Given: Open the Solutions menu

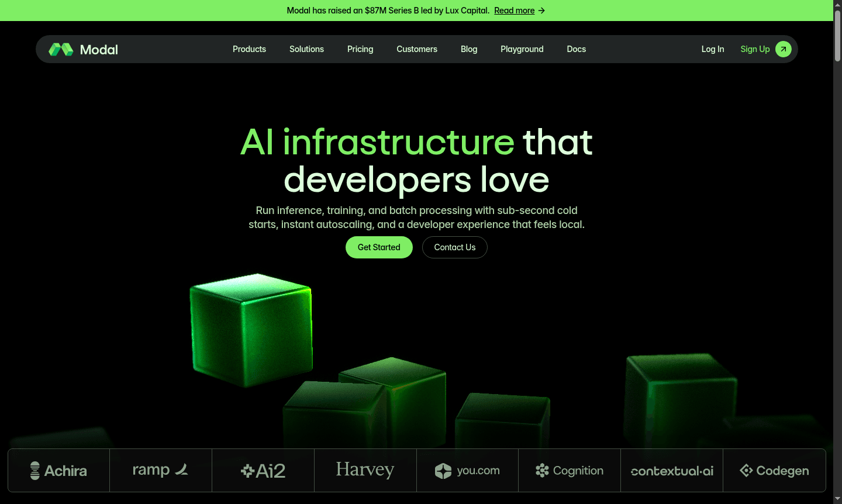Looking at the screenshot, I should [306, 49].
